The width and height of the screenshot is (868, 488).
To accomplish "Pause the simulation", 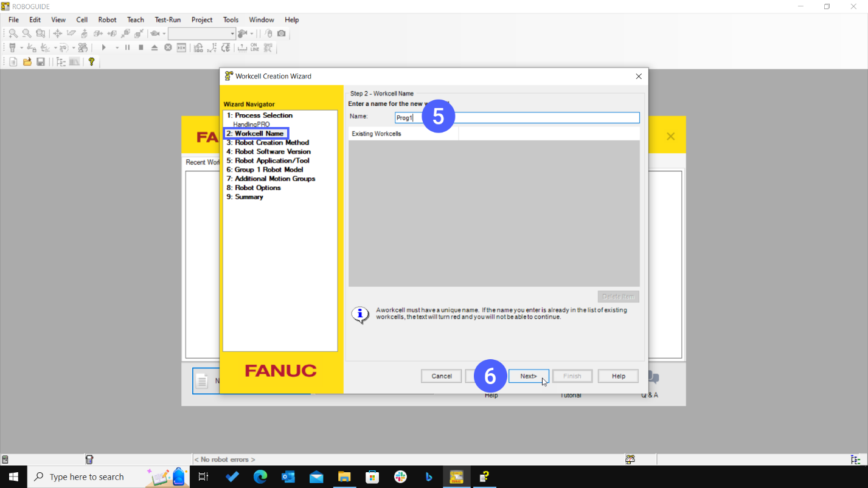I will (127, 47).
